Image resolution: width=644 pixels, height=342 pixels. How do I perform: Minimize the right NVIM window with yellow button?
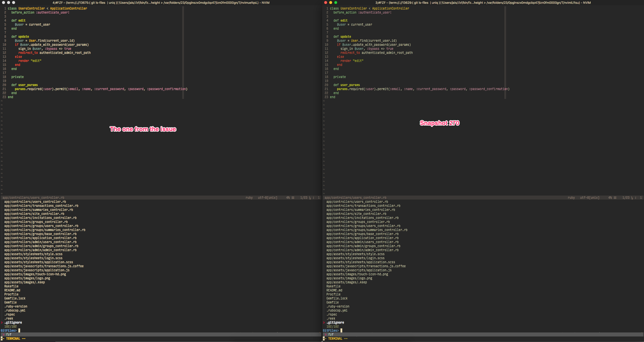pos(331,3)
